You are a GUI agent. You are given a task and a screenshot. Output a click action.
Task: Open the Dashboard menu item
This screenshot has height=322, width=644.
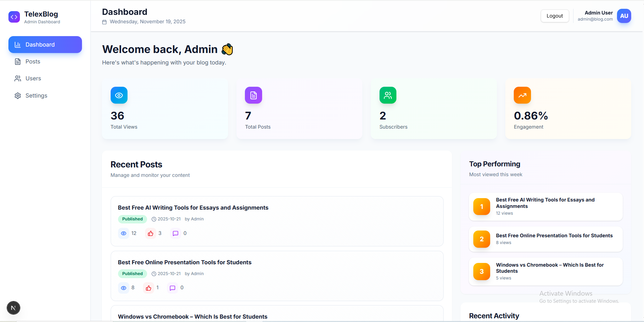(x=45, y=45)
